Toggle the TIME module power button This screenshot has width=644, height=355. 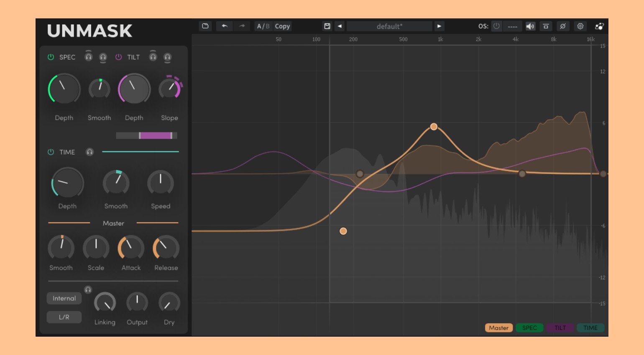tap(51, 152)
